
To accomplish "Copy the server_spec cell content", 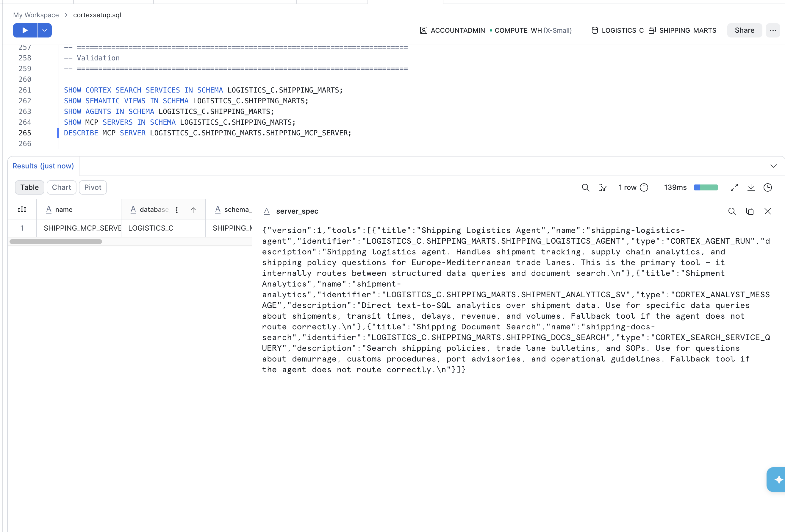I will pyautogui.click(x=750, y=211).
